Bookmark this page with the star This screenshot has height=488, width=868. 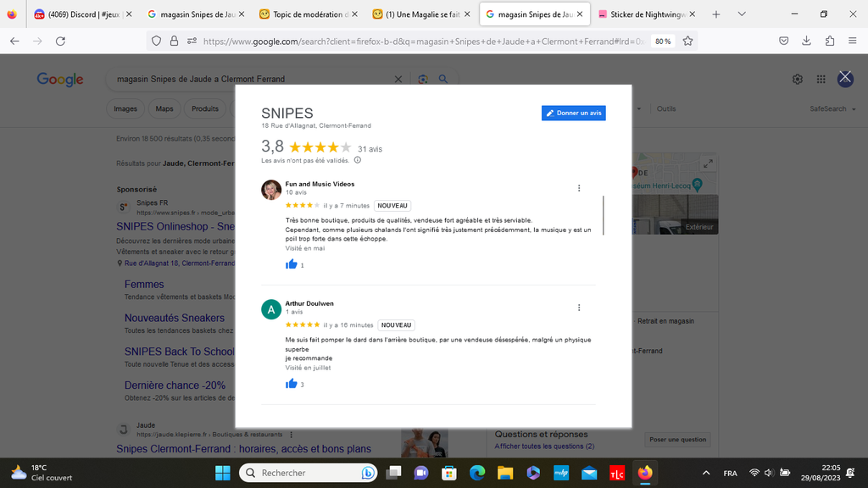click(687, 41)
